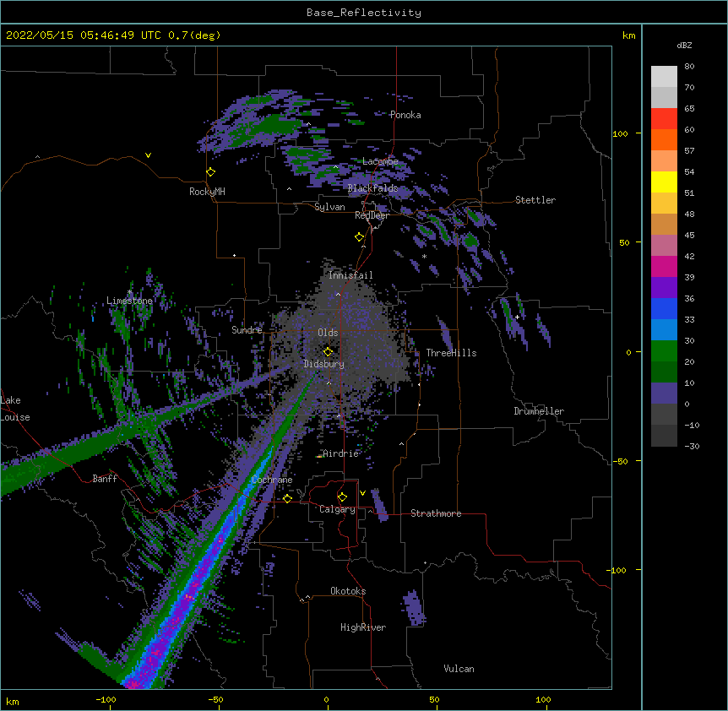
Task: Click the Lacombe city label
Action: point(380,161)
